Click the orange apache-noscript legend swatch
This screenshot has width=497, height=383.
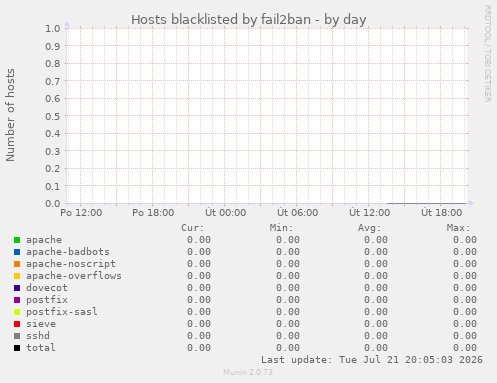[17, 264]
